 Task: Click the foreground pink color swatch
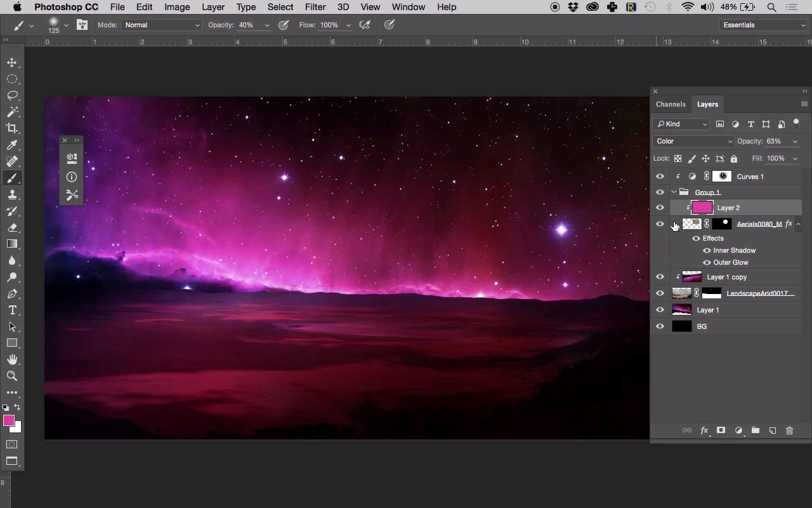(9, 420)
